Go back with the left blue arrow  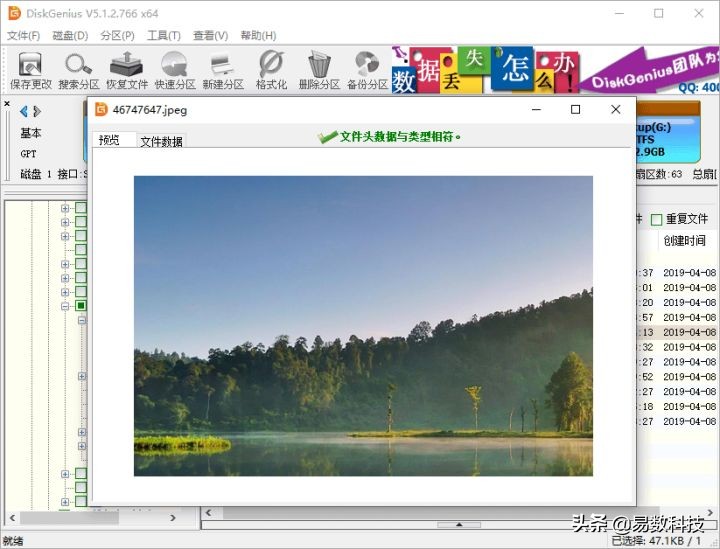click(24, 111)
